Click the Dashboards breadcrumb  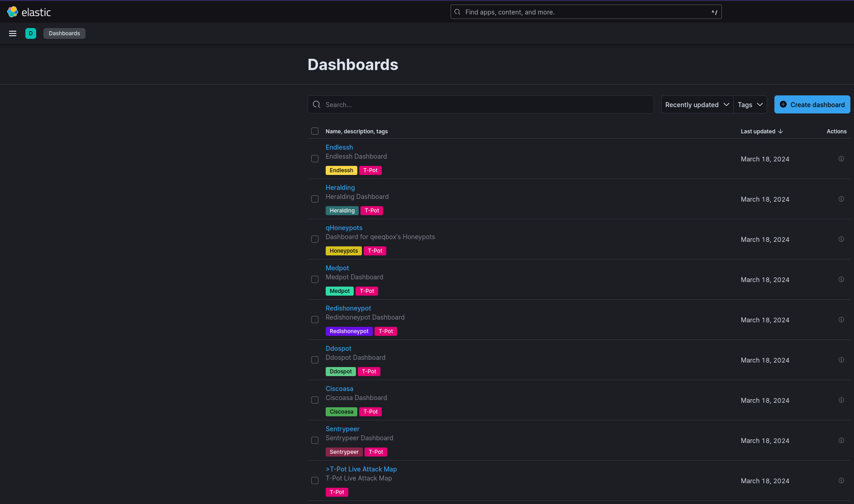click(64, 33)
